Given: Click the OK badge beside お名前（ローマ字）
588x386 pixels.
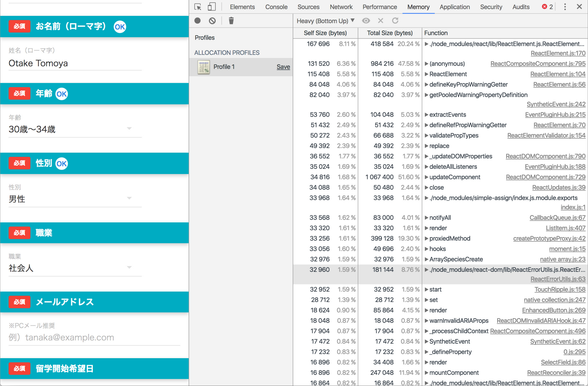Looking at the screenshot, I should 120,27.
